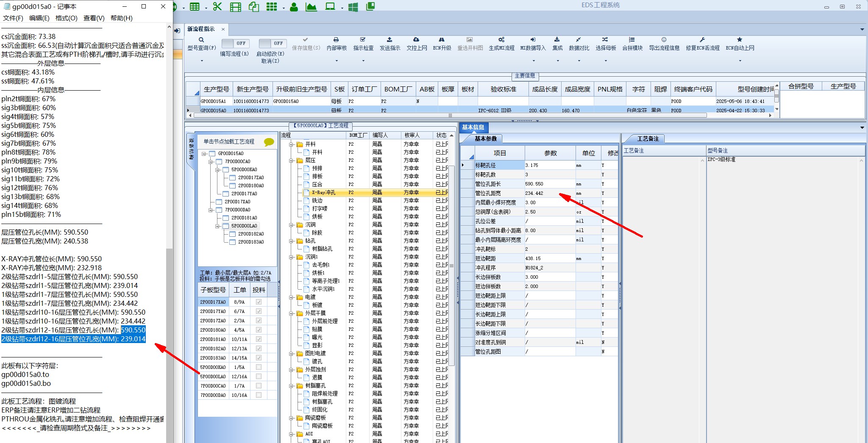This screenshot has height=443, width=868.
Task: Collapse the 7P00D00CA0 tree node
Action: click(x=211, y=161)
